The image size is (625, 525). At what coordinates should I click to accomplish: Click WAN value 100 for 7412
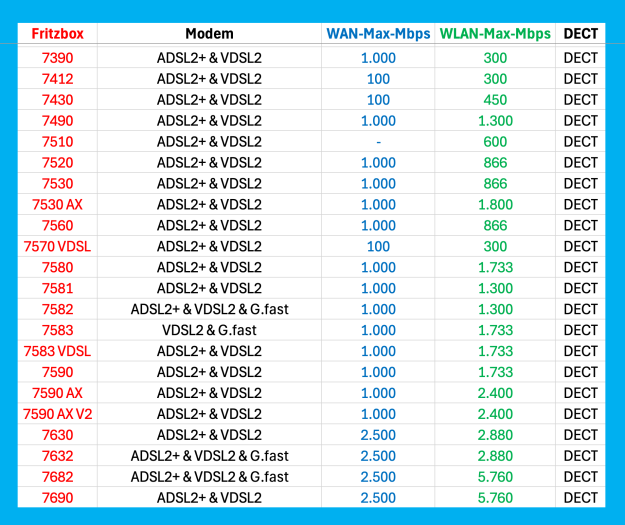coord(378,79)
